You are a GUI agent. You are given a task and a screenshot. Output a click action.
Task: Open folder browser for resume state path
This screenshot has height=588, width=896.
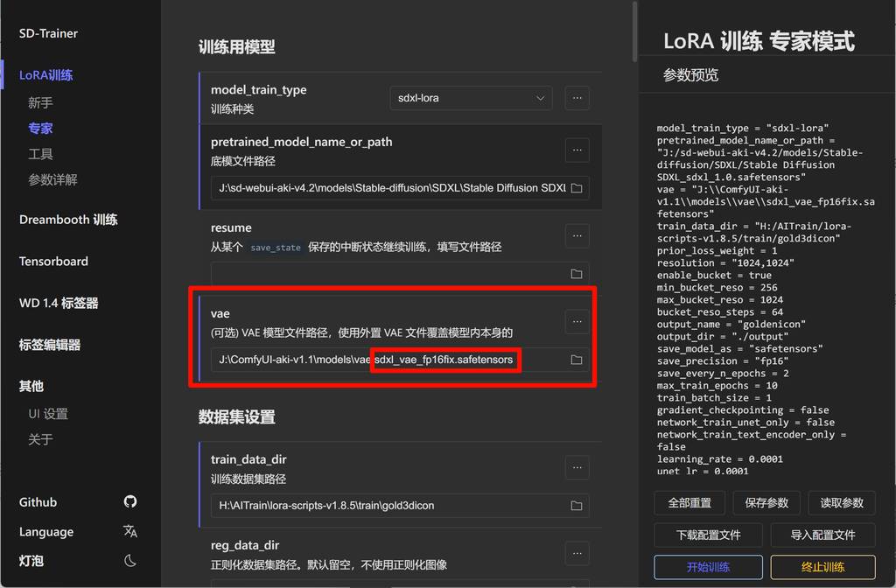577,274
